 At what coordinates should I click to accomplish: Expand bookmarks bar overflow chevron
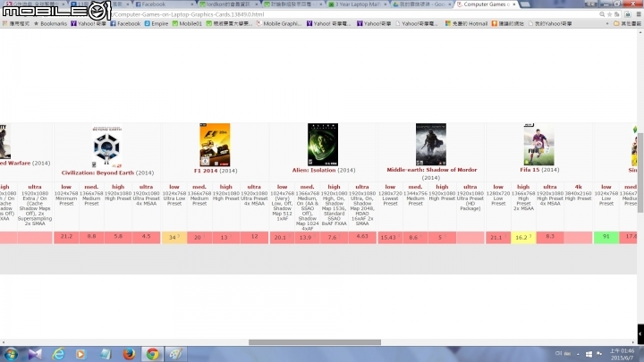[607, 24]
